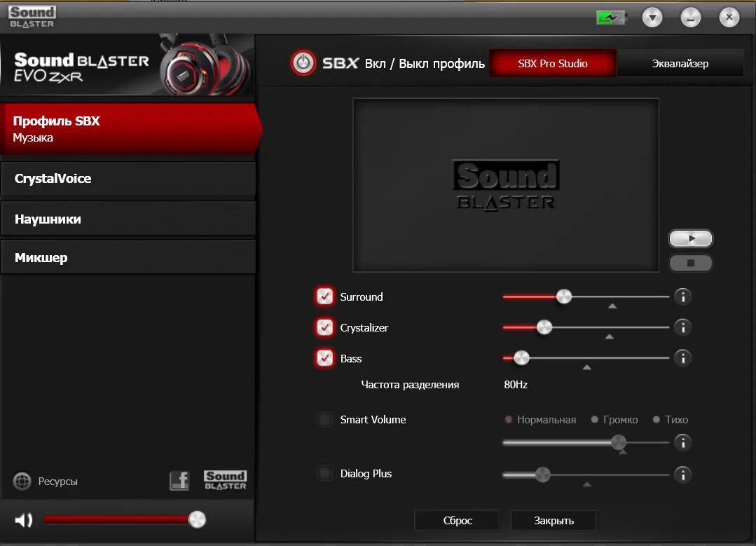Click the Сброс button

(x=457, y=521)
